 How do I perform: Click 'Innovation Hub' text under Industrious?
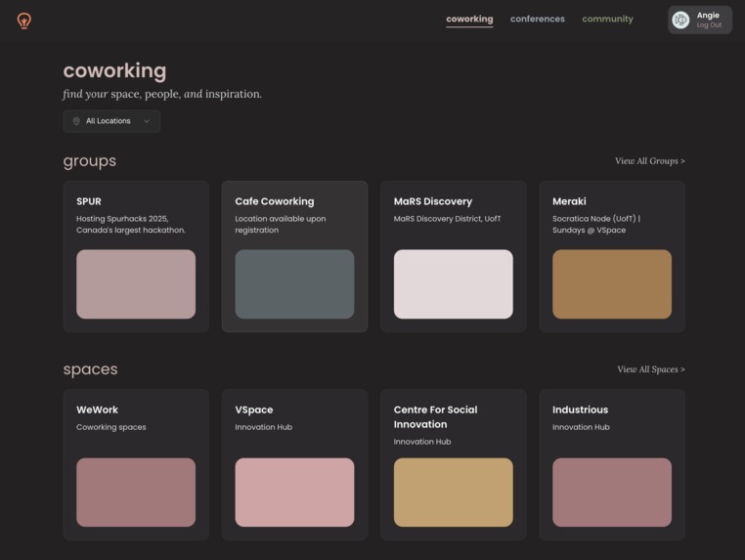click(581, 427)
